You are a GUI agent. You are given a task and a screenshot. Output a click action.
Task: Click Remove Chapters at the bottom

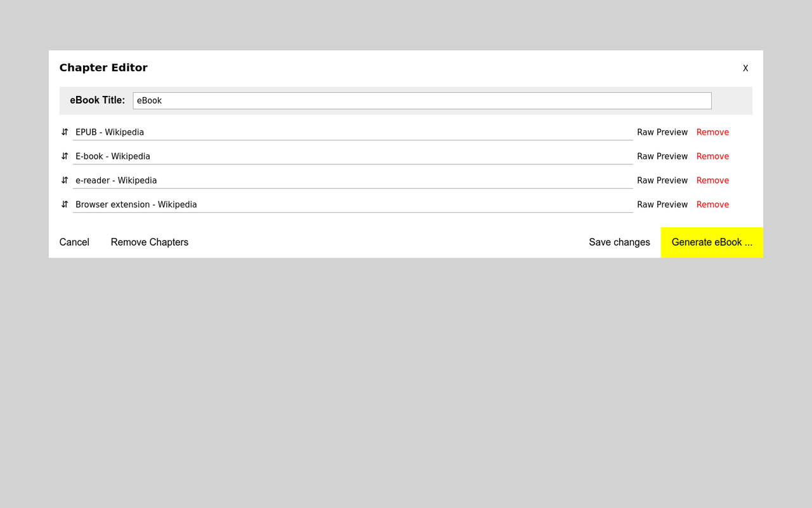pyautogui.click(x=150, y=242)
